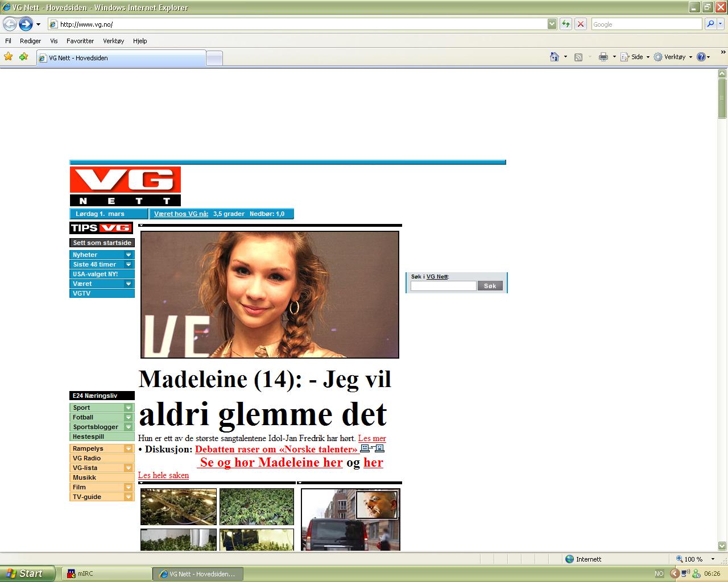Click the Print icon
The image size is (728, 582).
603,57
